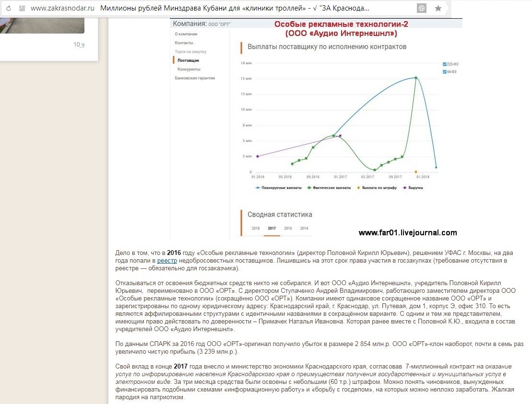
Task: Click the www.zakrasnodar.ru address field
Action: click(62, 9)
